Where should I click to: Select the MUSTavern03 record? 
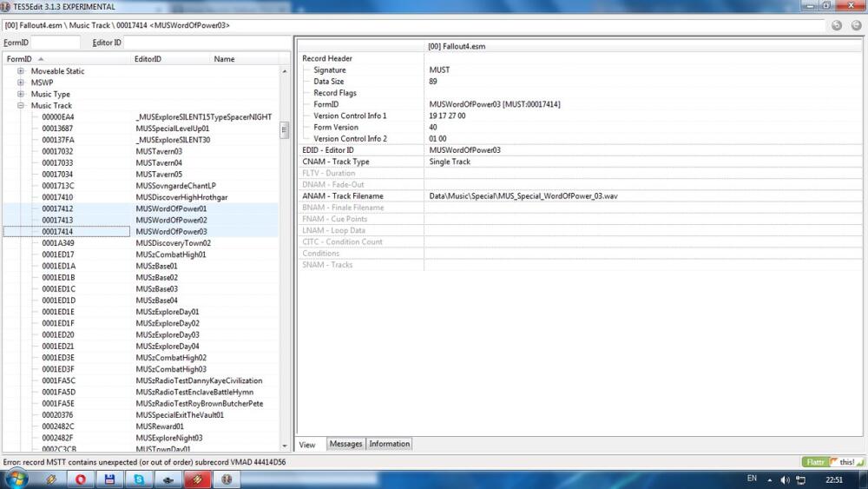(158, 151)
